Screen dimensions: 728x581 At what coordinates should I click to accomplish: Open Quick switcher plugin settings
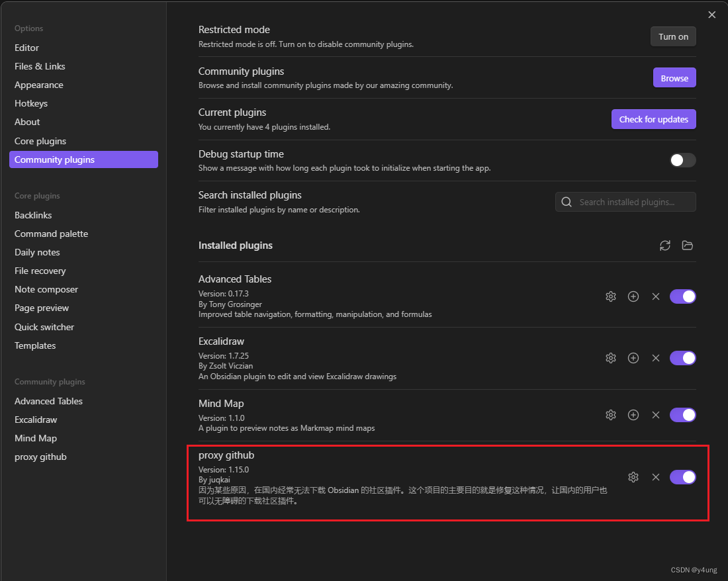pyautogui.click(x=83, y=327)
